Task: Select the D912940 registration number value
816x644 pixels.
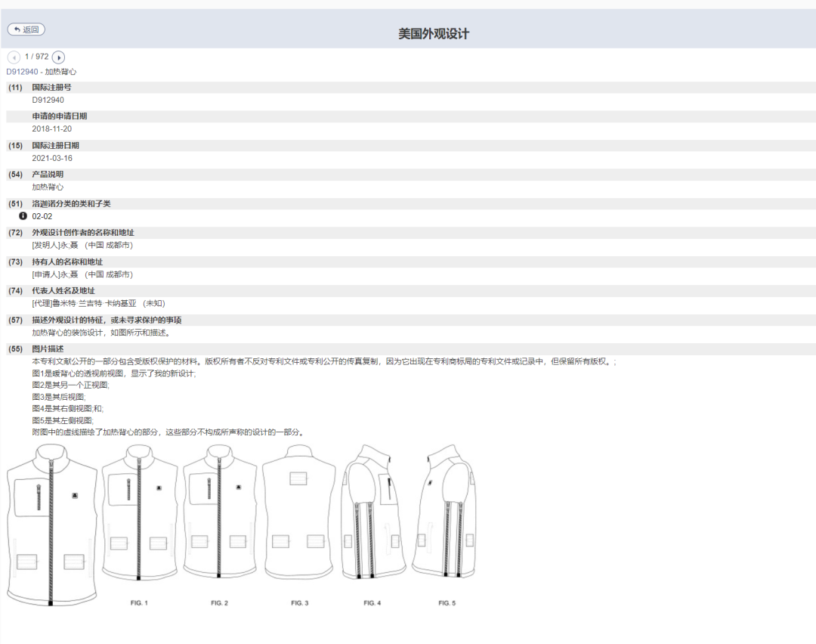Action: [48, 100]
